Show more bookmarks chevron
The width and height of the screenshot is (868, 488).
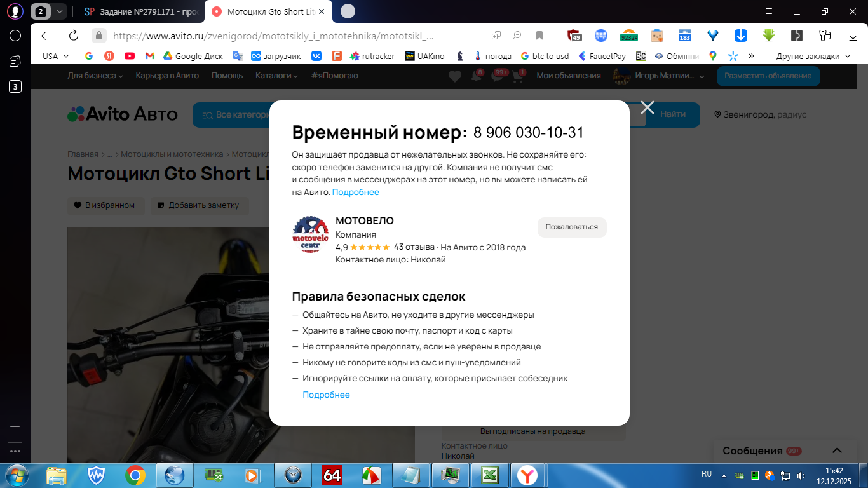point(751,56)
